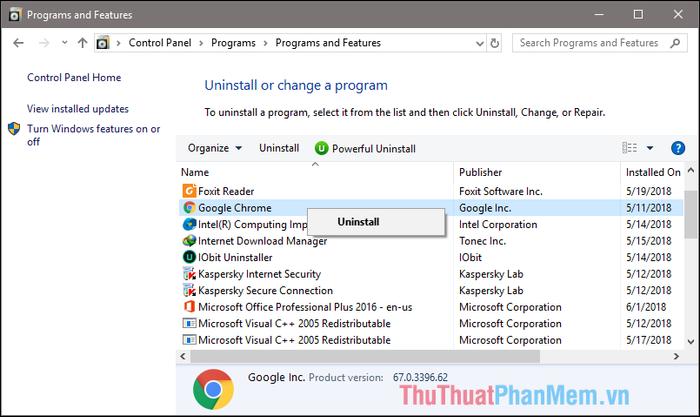Click the Windows shield icon in sidebar

point(14,129)
